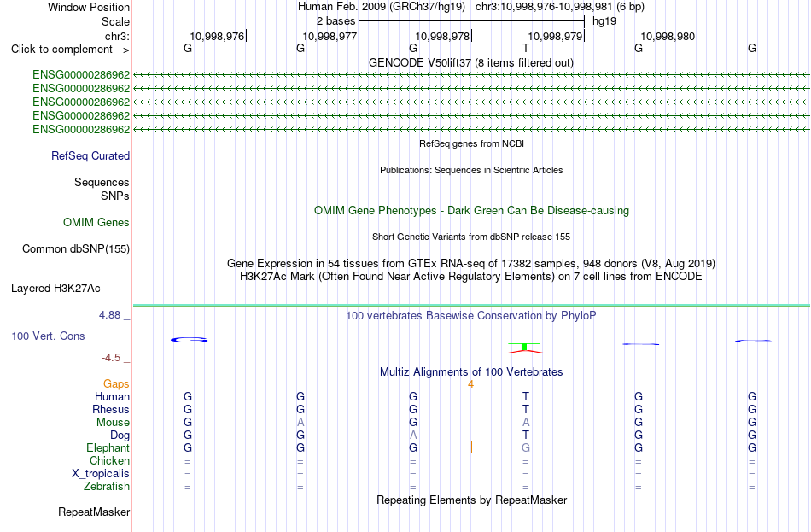Click the GTEx Gene Expression track title

[471, 263]
